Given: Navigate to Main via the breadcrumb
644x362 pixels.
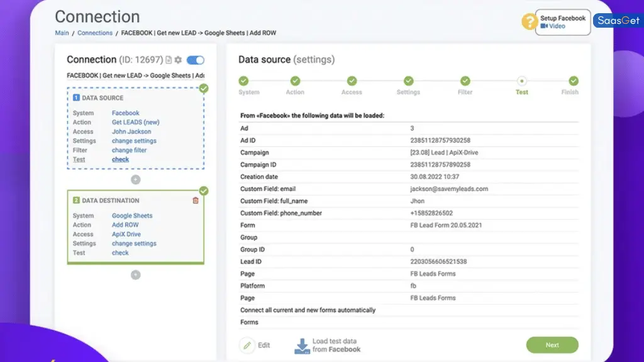Looking at the screenshot, I should coord(62,33).
